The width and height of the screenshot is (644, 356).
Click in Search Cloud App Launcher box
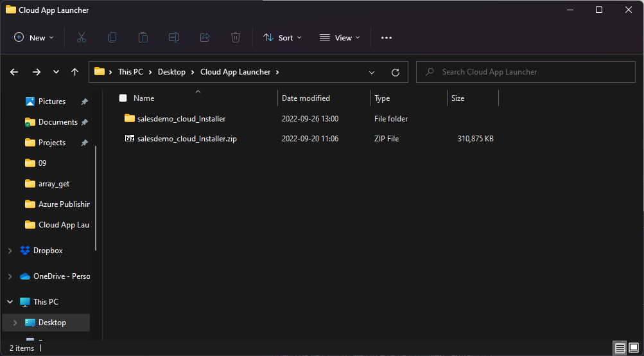526,72
